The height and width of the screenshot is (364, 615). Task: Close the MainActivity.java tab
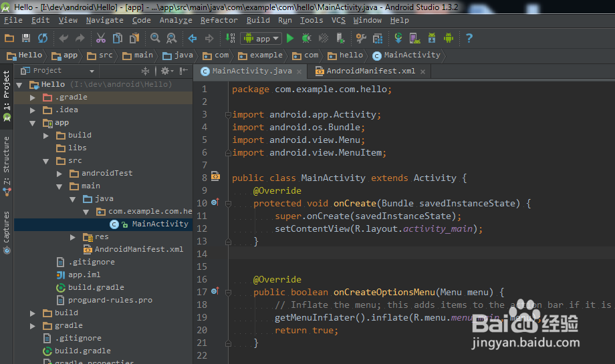tap(299, 71)
